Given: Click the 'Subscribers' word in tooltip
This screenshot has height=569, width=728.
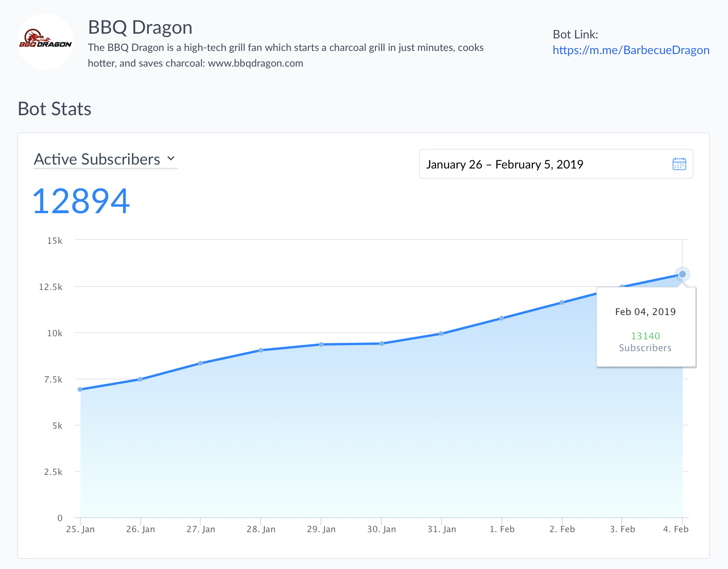Looking at the screenshot, I should pyautogui.click(x=645, y=348).
